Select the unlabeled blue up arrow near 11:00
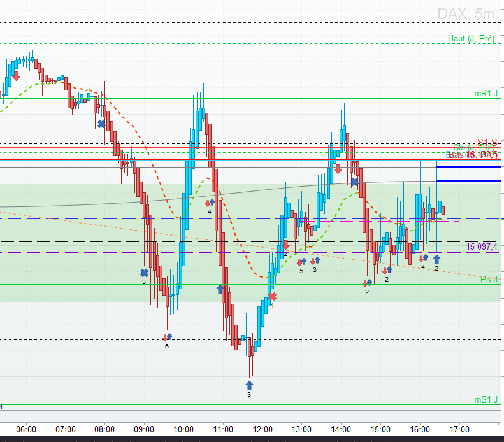Image resolution: width=504 pixels, height=442 pixels. click(220, 289)
